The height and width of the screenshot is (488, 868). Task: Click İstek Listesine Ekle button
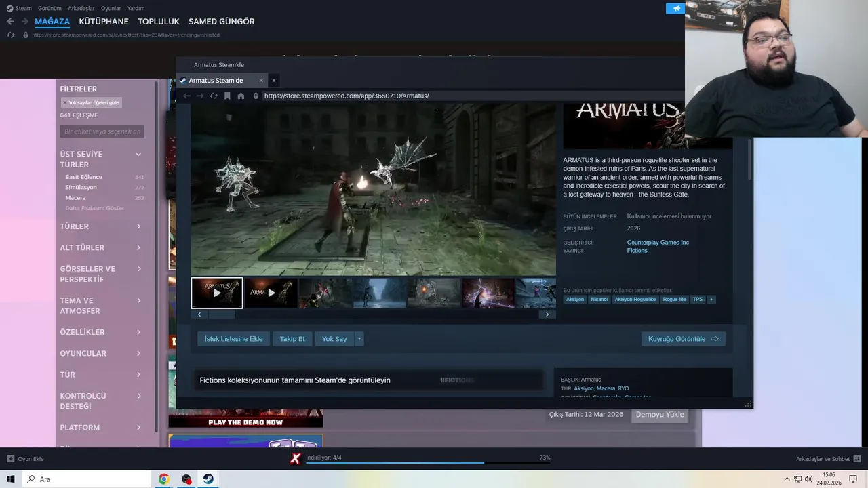pos(233,339)
